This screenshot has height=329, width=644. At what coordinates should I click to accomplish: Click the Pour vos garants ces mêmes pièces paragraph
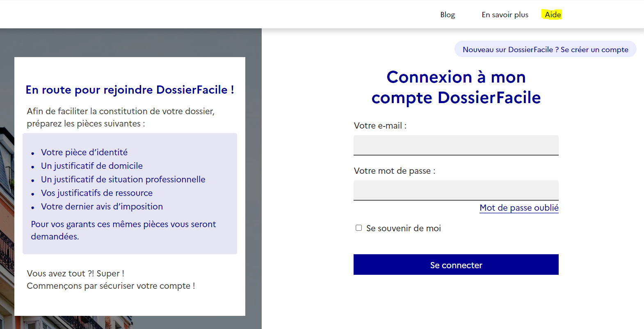(123, 230)
